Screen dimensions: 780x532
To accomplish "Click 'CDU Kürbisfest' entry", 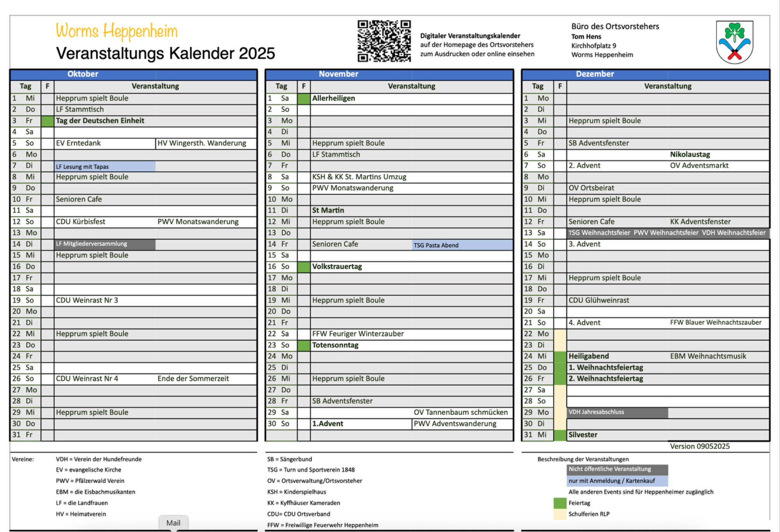I will click(80, 222).
